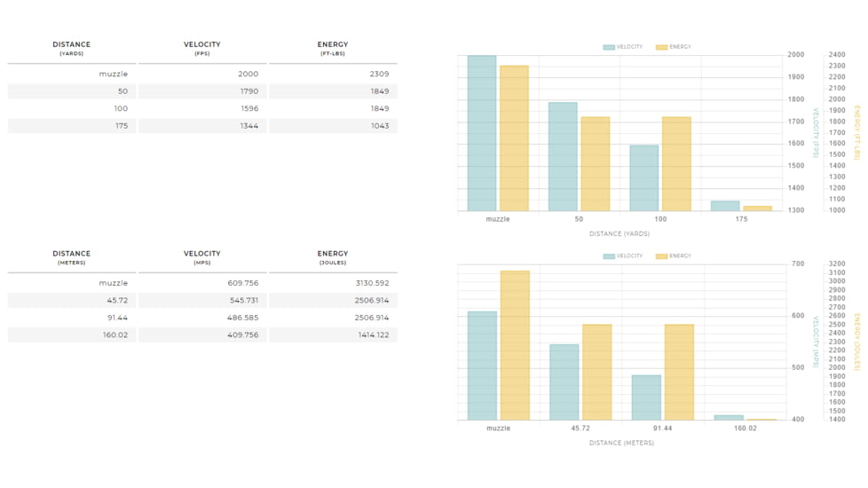
Task: Click the '91.44' x-axis label in meters chart
Action: [663, 429]
